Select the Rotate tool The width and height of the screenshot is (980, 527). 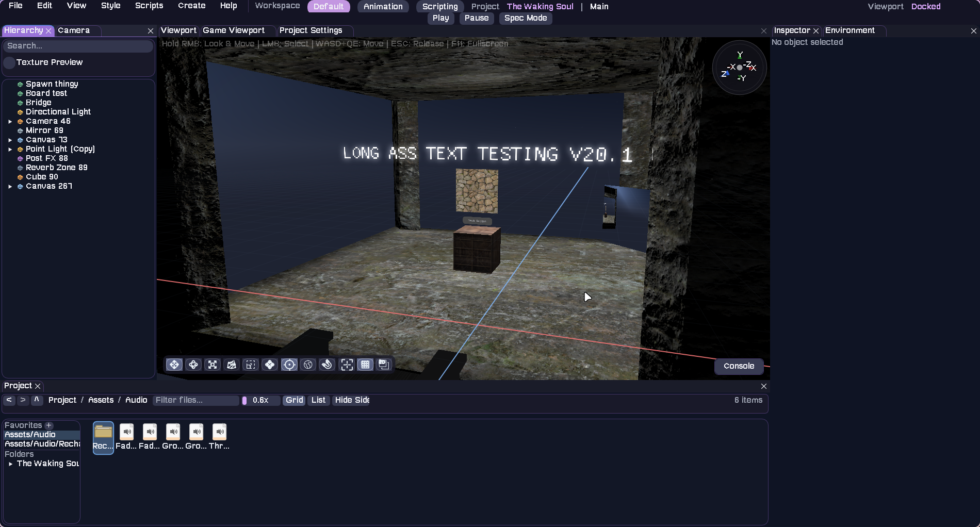tap(193, 365)
